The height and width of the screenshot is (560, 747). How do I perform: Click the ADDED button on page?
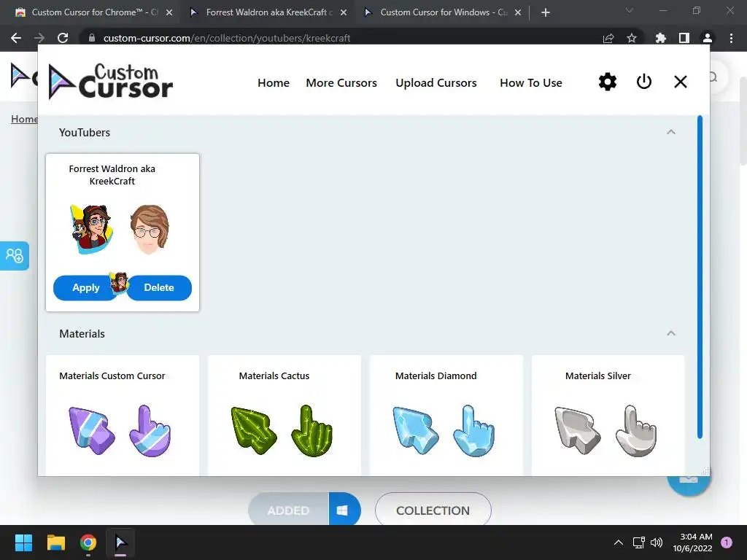coord(288,510)
